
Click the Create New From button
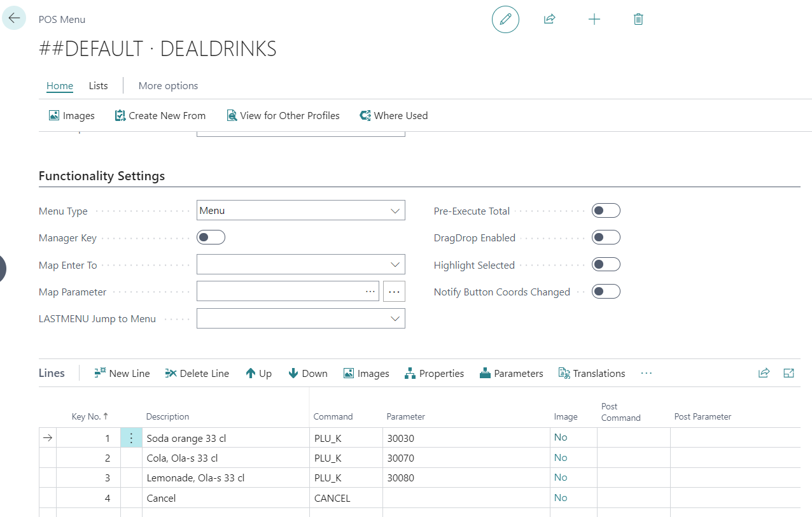pyautogui.click(x=160, y=115)
